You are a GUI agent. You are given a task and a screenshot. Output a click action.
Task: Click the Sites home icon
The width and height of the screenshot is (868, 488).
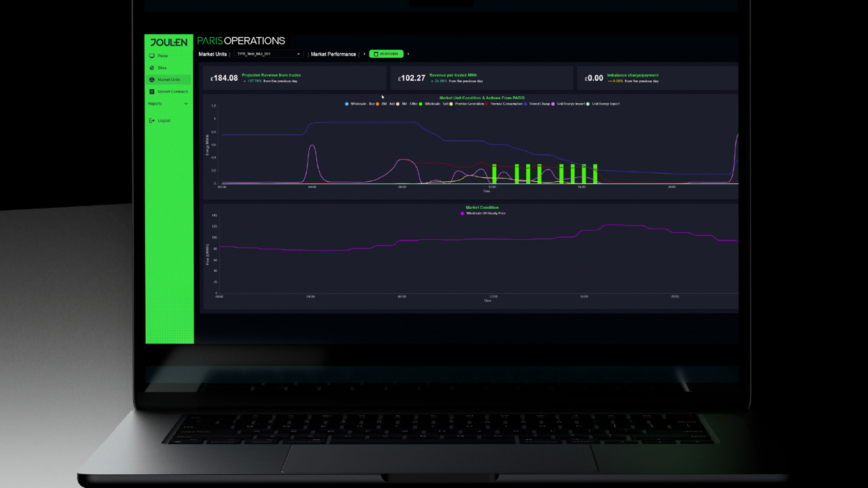[x=152, y=68]
